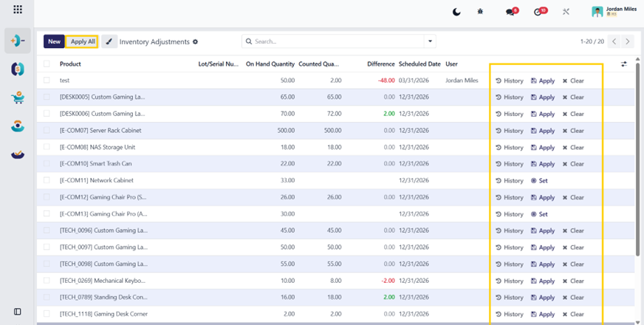
Task: Sort by User column header
Action: (452, 64)
